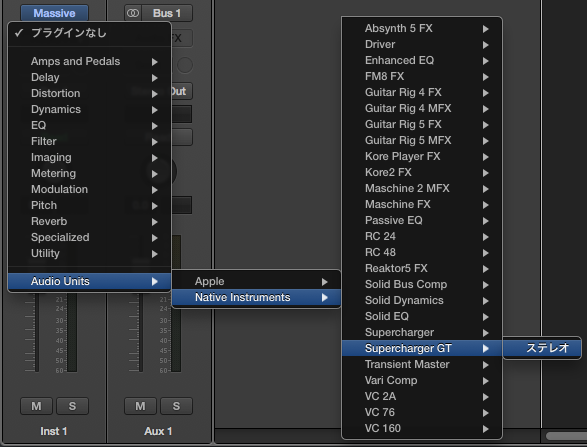Choose the Kore2 FX plugin

(422, 173)
